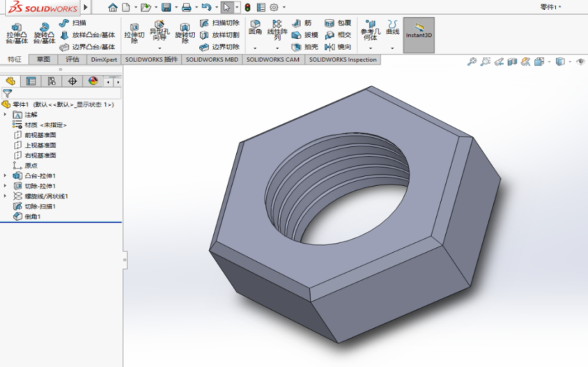This screenshot has width=588, height=367.
Task: Click the 线性阵列 linear pattern tool
Action: point(277,31)
